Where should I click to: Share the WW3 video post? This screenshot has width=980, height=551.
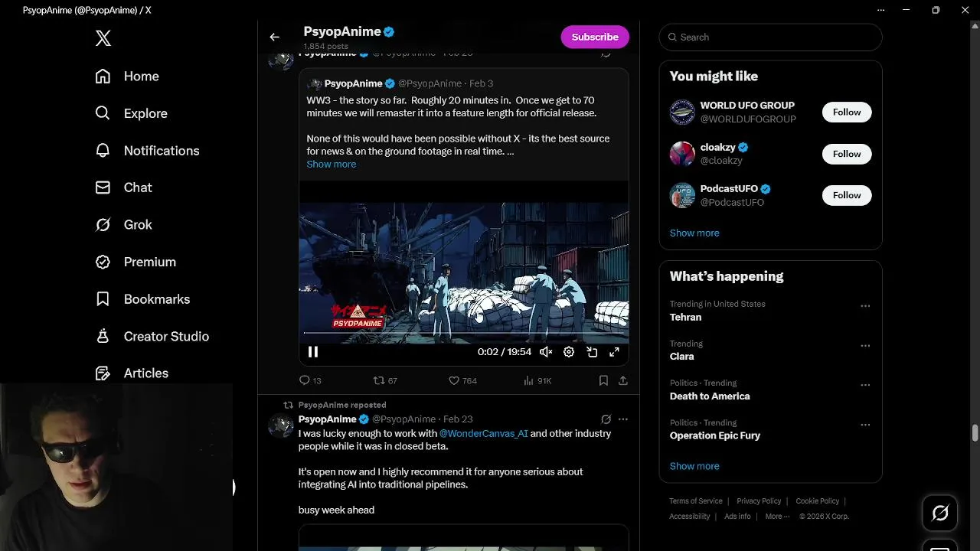(623, 380)
